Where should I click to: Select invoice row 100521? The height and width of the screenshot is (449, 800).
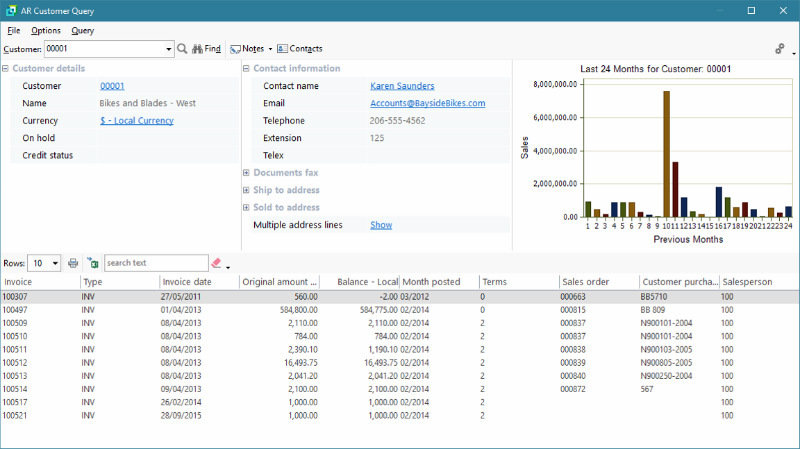click(400, 416)
